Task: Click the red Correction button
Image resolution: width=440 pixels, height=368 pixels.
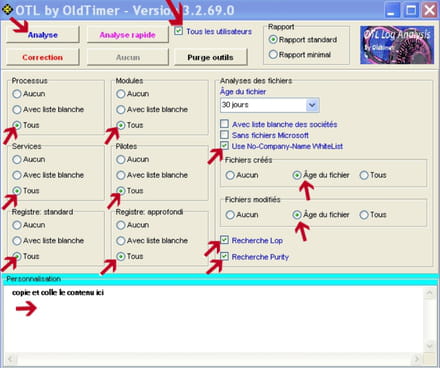Action: click(x=43, y=57)
